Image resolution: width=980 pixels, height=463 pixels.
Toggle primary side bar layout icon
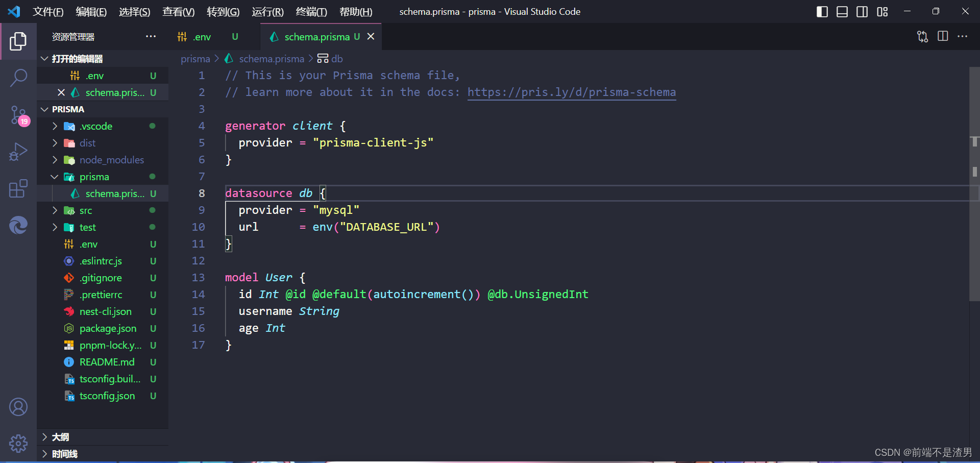(822, 12)
